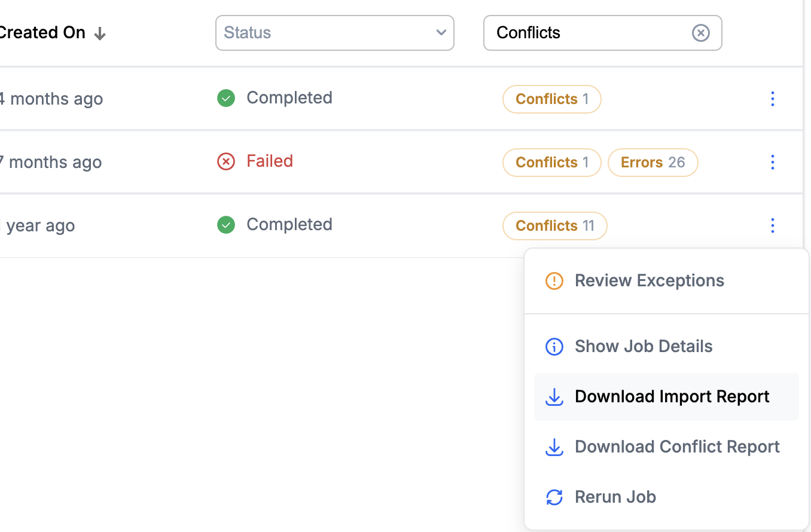This screenshot has width=811, height=532.
Task: Choose Download Conflict Report
Action: click(x=666, y=447)
